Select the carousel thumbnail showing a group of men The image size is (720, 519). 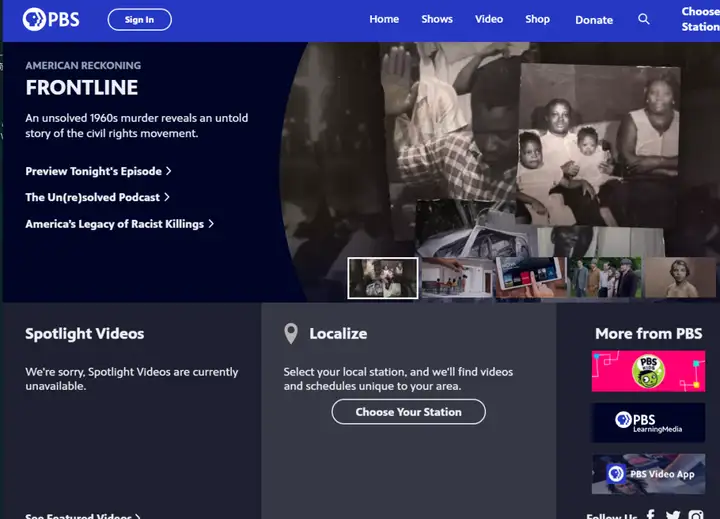605,278
